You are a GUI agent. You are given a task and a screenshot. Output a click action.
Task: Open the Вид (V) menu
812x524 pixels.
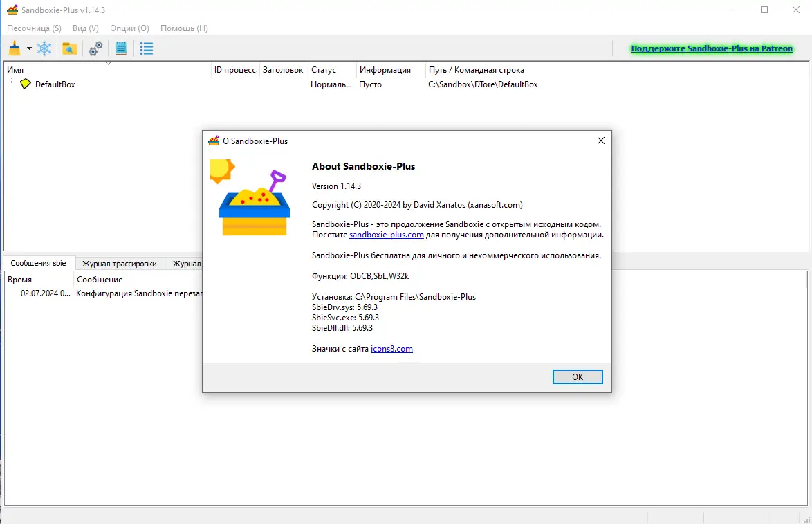pos(86,28)
